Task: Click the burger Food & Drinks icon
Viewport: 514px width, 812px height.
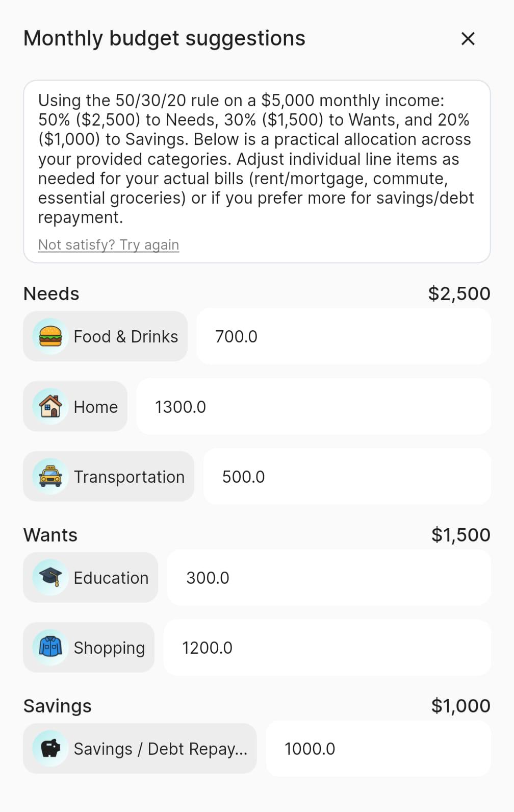Action: [50, 337]
